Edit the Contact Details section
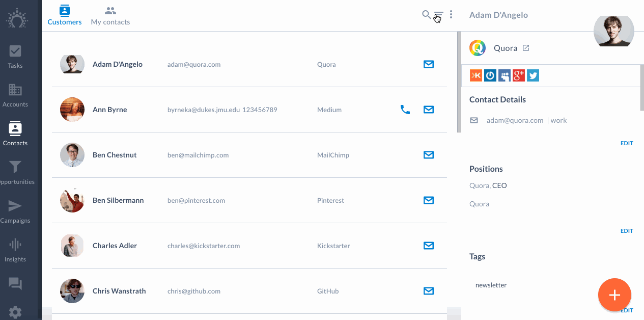 click(627, 143)
